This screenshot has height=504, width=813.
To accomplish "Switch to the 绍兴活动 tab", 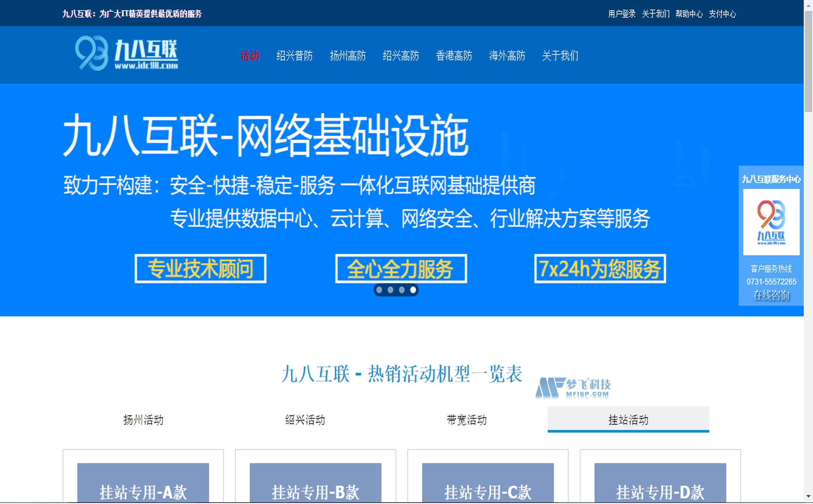I will [x=305, y=420].
